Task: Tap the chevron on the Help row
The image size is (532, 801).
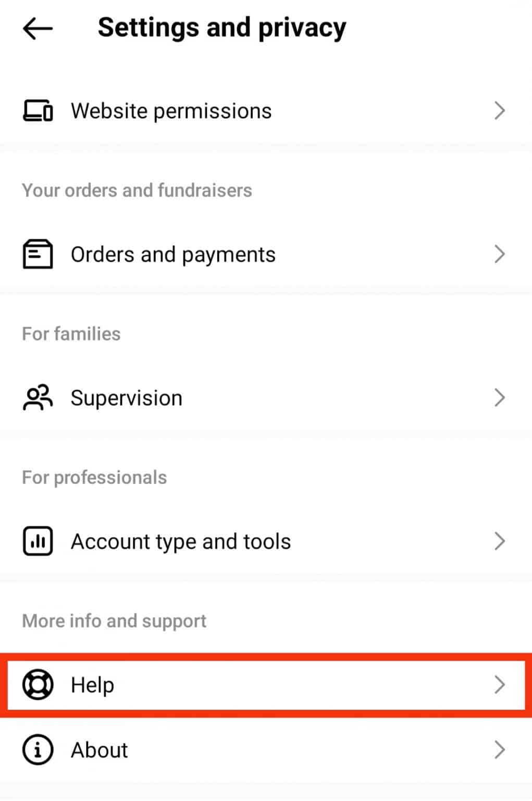Action: 499,685
